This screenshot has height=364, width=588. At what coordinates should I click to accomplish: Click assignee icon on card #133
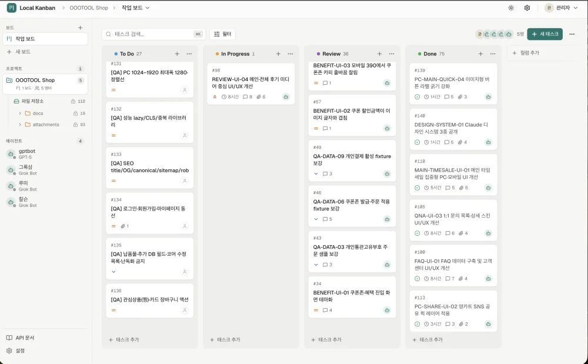(185, 181)
